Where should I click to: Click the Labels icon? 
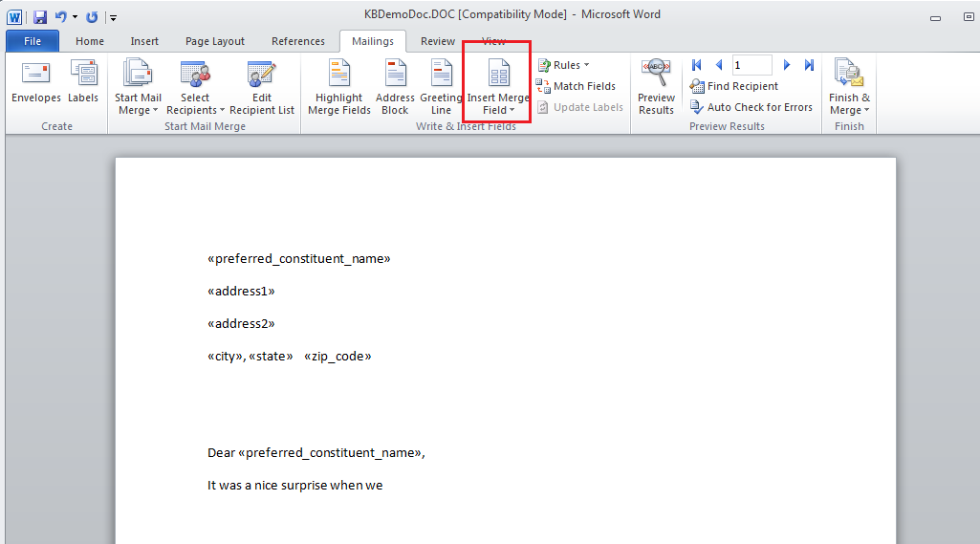click(x=83, y=76)
